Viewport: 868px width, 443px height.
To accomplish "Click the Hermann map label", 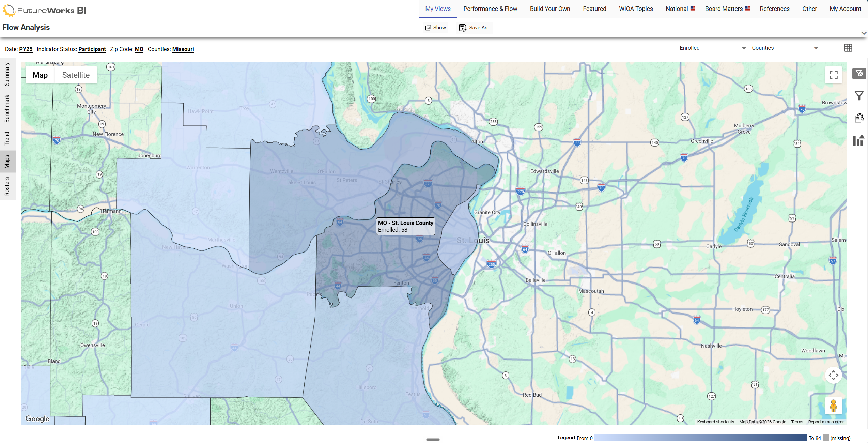I will tap(111, 211).
